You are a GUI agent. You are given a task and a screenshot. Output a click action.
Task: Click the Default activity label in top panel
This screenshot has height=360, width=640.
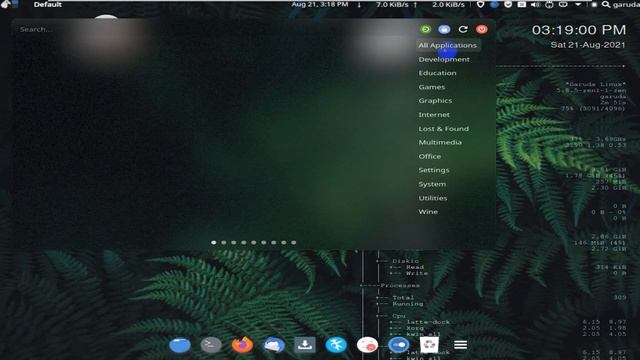pos(48,4)
